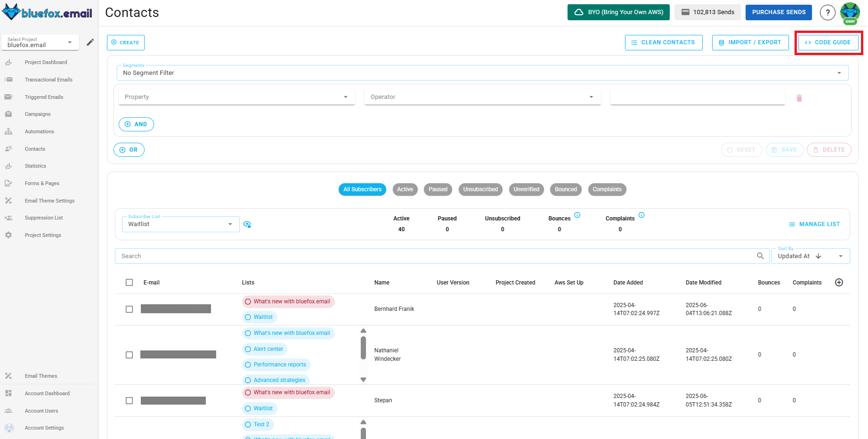868x439 pixels.
Task: Click the Clean Contacts button
Action: (663, 42)
